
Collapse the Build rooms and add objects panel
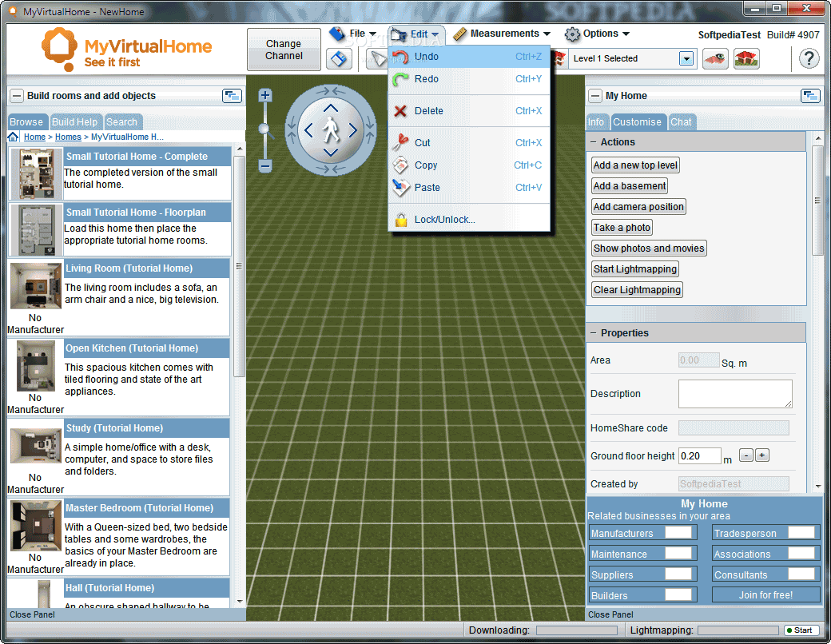click(17, 96)
